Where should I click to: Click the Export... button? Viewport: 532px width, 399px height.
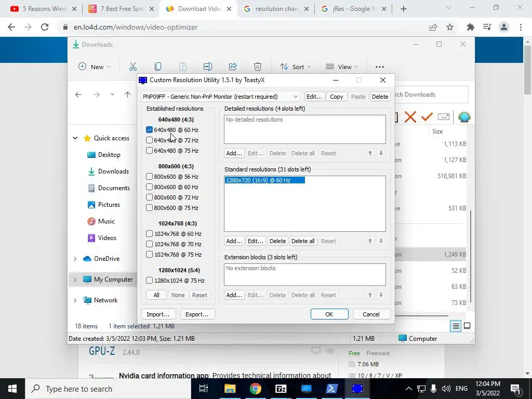[x=197, y=314]
